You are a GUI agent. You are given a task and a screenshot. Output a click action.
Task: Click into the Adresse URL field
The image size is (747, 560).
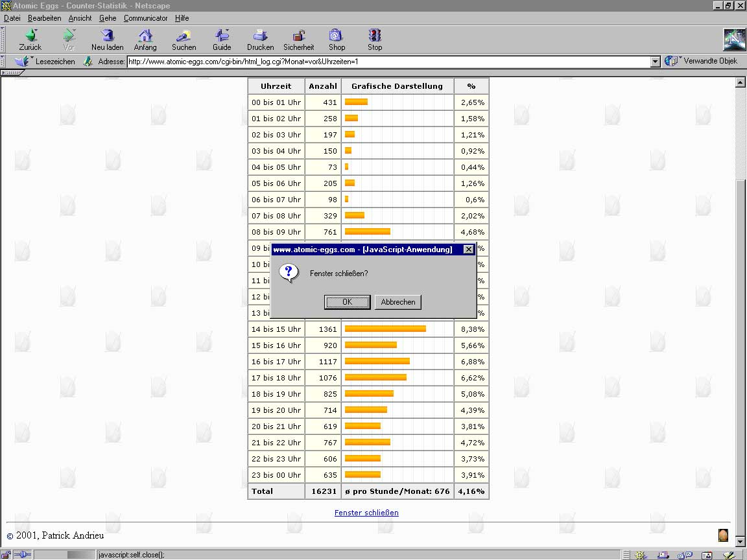pos(389,62)
